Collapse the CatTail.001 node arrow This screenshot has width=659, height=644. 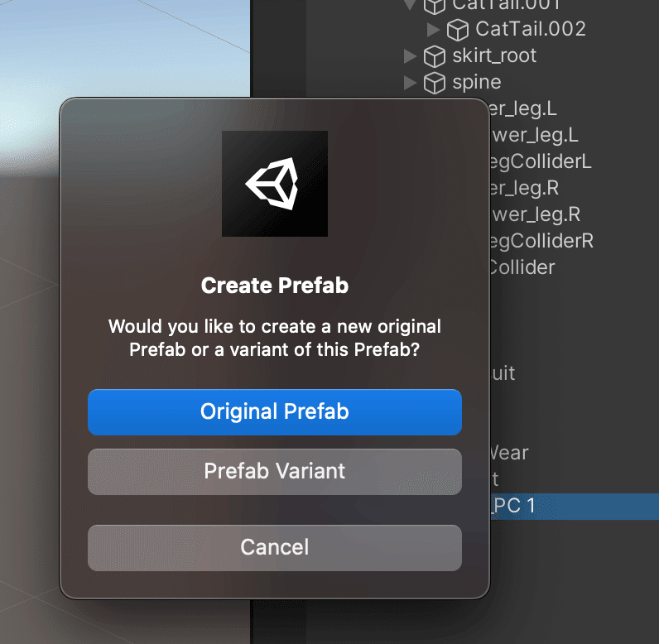click(x=409, y=5)
